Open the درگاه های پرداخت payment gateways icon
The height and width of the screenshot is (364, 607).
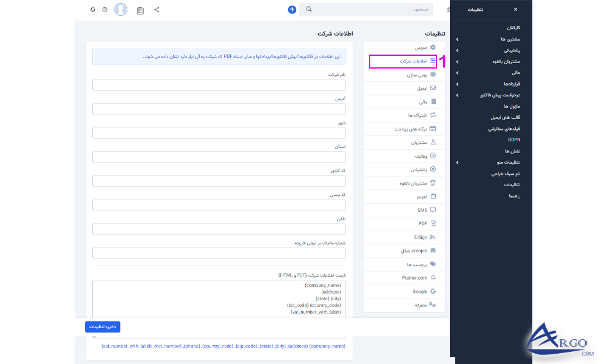coord(433,129)
